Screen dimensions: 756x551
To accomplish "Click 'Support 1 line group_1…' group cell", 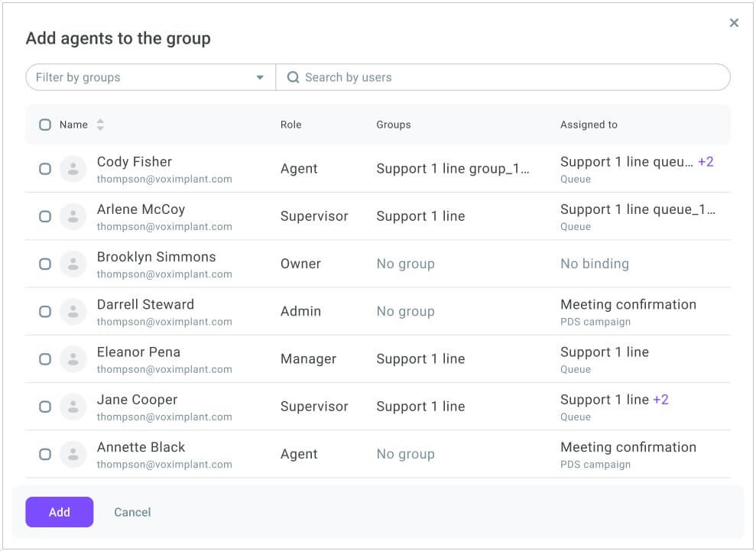I will 453,169.
